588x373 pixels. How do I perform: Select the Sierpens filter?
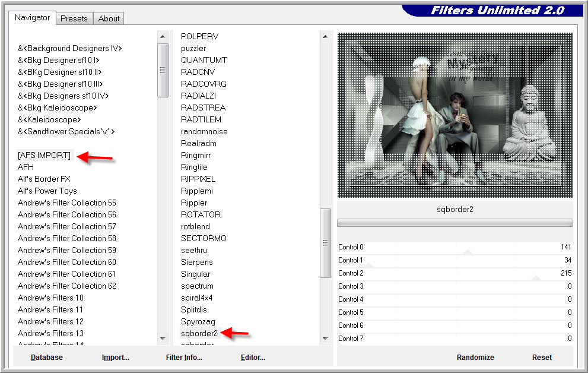[x=196, y=263]
